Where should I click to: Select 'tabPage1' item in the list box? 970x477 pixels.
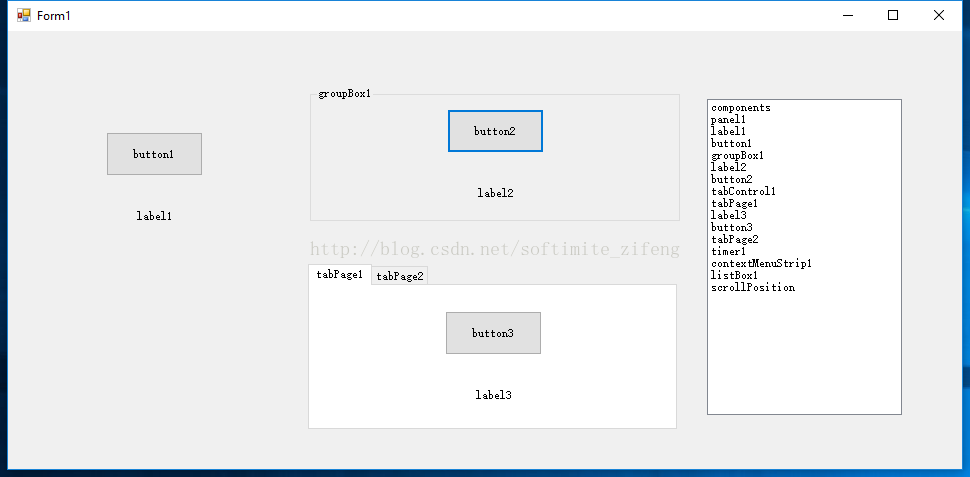(804, 204)
